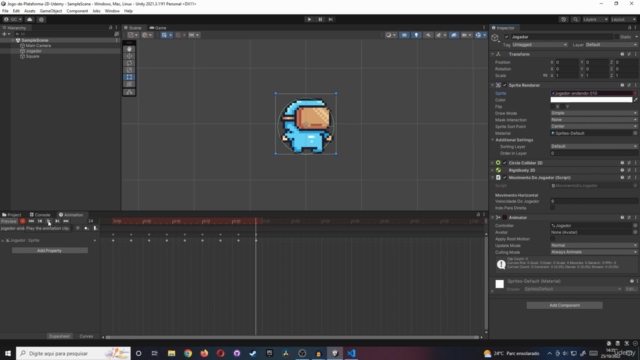Go to last animation keyframe
This screenshot has height=360, width=640.
point(66,221)
